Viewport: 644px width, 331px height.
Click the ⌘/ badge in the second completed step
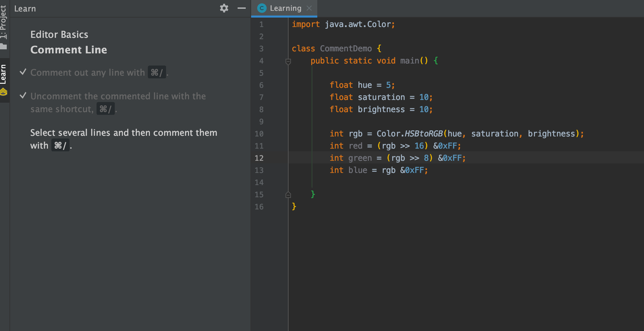click(x=105, y=109)
